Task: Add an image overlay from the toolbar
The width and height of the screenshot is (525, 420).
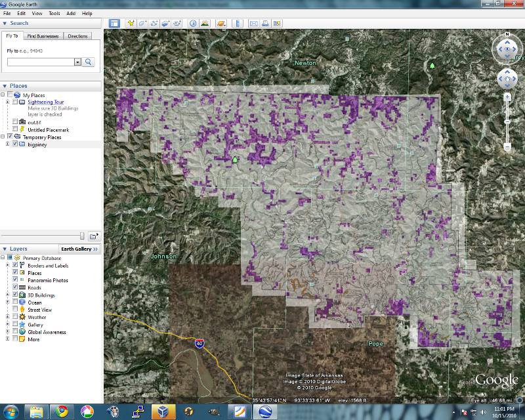Action: 165,24
